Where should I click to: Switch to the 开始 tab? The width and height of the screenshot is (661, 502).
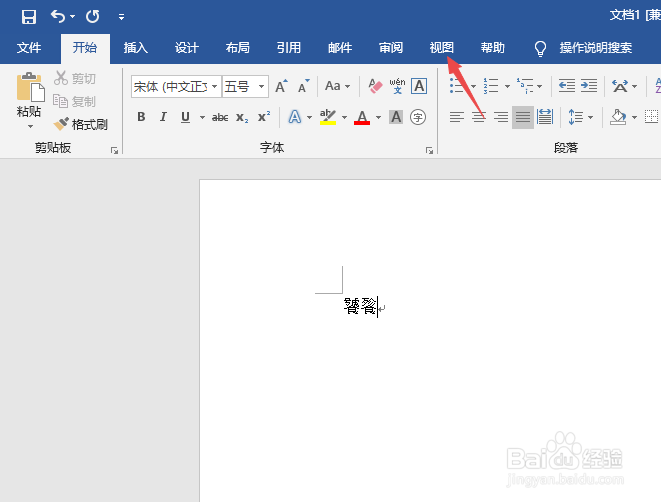tap(85, 48)
